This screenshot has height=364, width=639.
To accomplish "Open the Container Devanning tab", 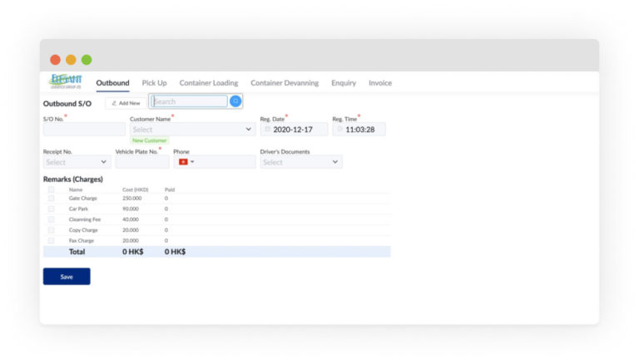I will pyautogui.click(x=285, y=82).
